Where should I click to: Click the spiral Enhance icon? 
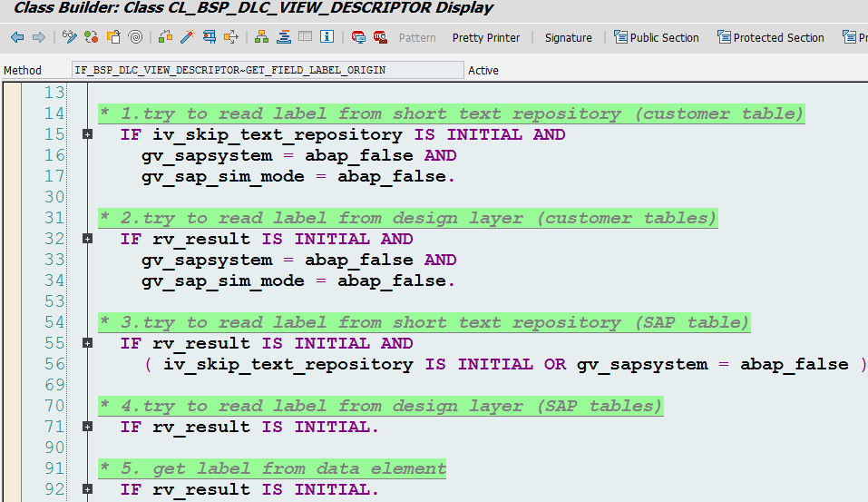click(x=135, y=37)
